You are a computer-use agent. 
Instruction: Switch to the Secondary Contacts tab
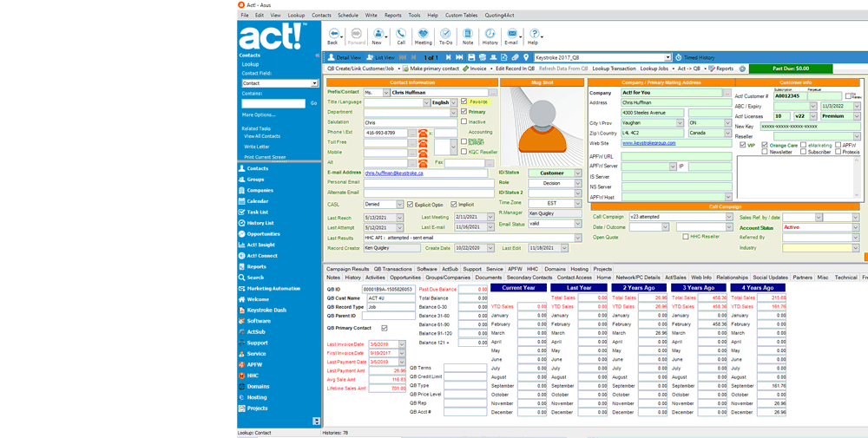click(529, 278)
